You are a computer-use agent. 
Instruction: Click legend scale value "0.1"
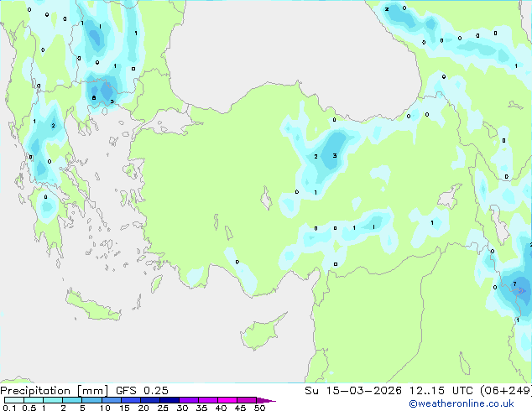click(9, 408)
